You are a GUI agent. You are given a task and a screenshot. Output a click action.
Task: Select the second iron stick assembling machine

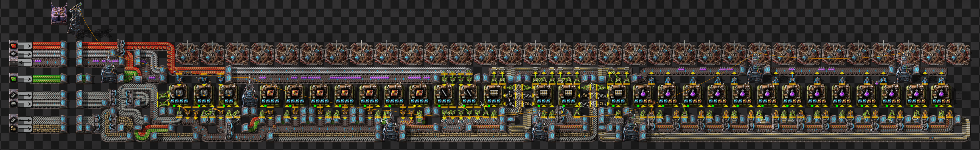469,95
